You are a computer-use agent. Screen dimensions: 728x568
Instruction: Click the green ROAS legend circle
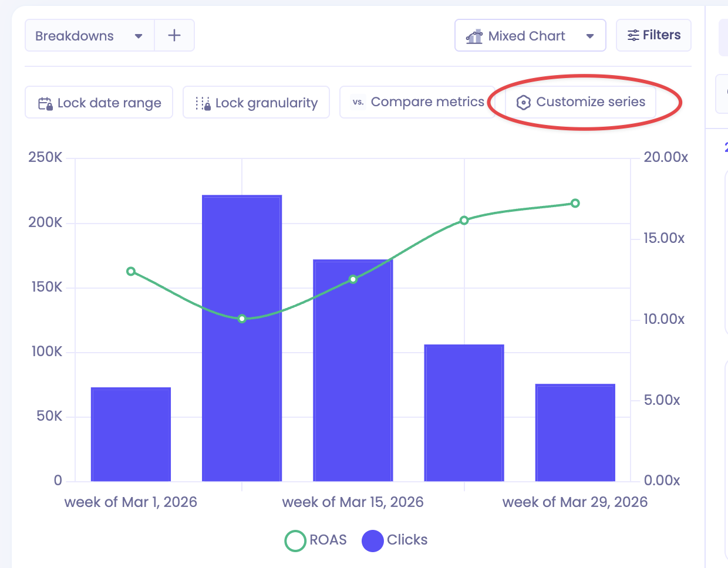click(x=295, y=540)
